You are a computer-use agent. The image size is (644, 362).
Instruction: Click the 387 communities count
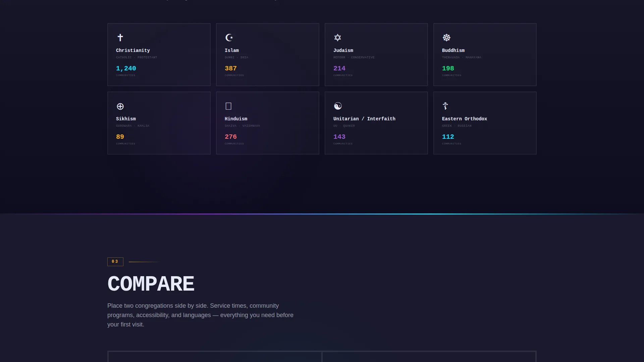pos(231,68)
